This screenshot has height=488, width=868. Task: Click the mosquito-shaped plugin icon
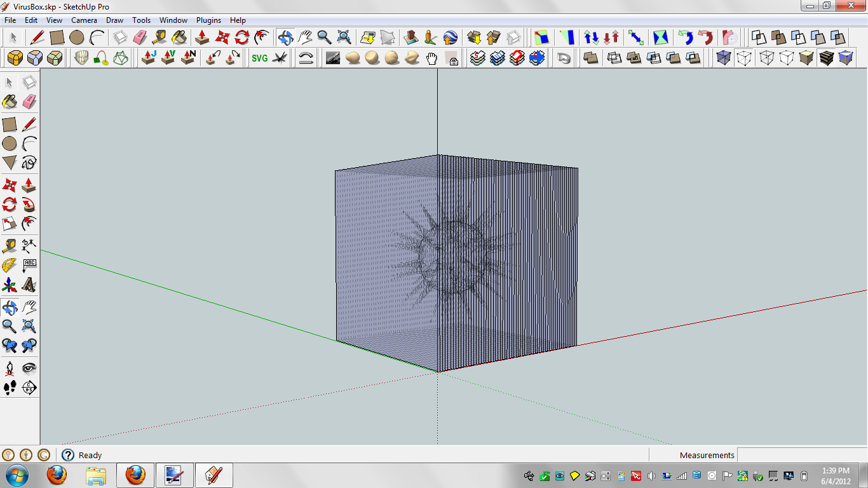pos(280,58)
